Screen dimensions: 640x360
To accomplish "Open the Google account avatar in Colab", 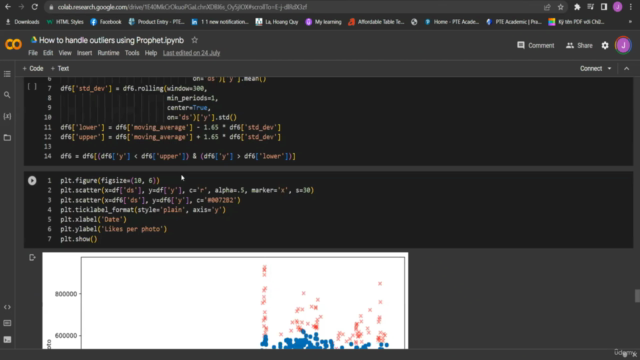I will pos(623,45).
